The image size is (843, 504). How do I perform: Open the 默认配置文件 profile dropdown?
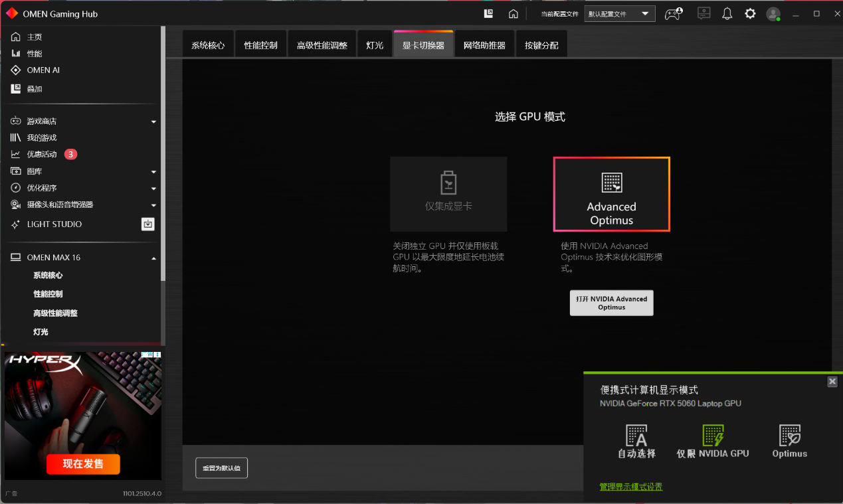[619, 13]
